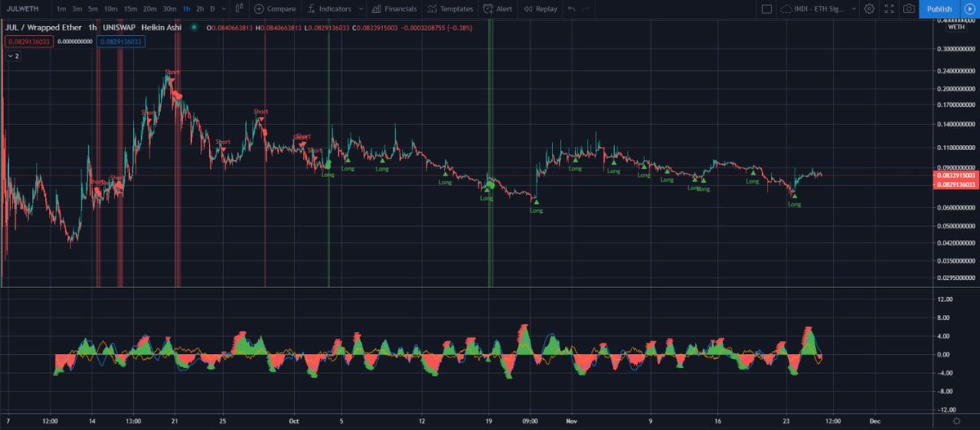Open the candlestick chart style icon

(238, 9)
